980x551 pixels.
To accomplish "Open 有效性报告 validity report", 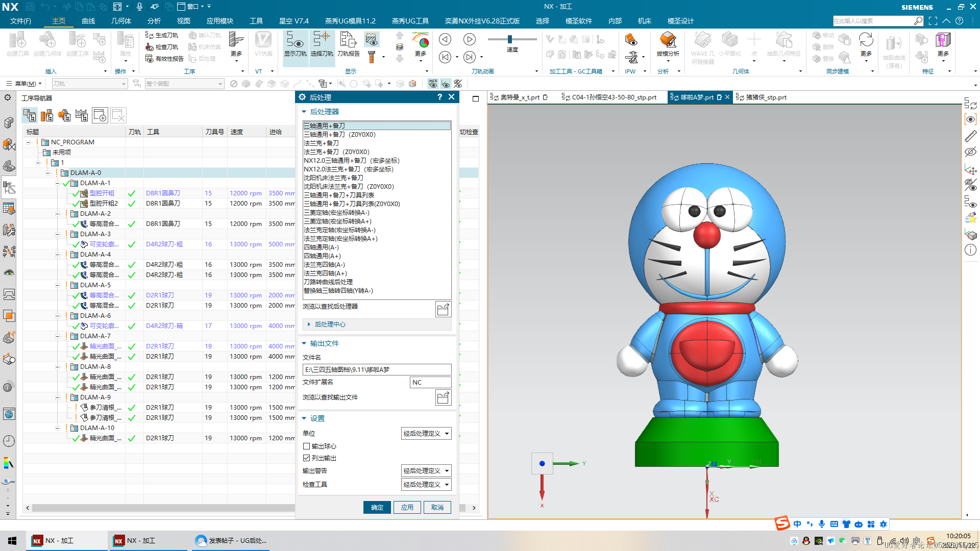I will coord(164,59).
